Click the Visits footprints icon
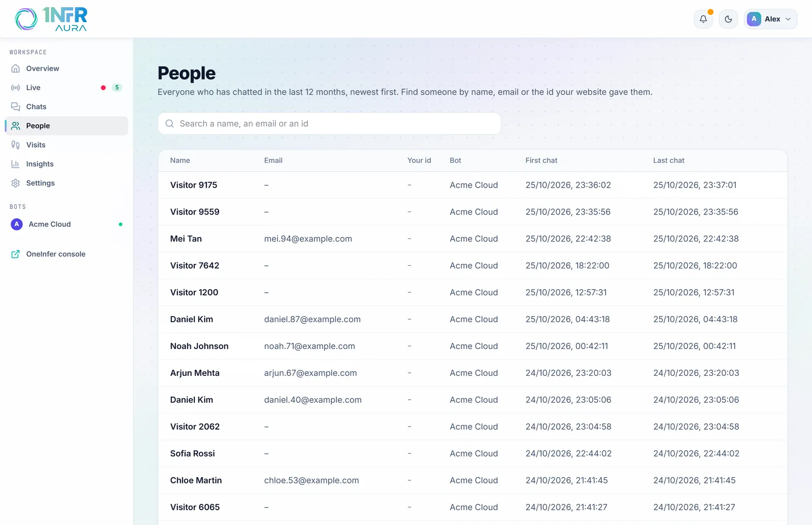The image size is (812, 525). [16, 145]
